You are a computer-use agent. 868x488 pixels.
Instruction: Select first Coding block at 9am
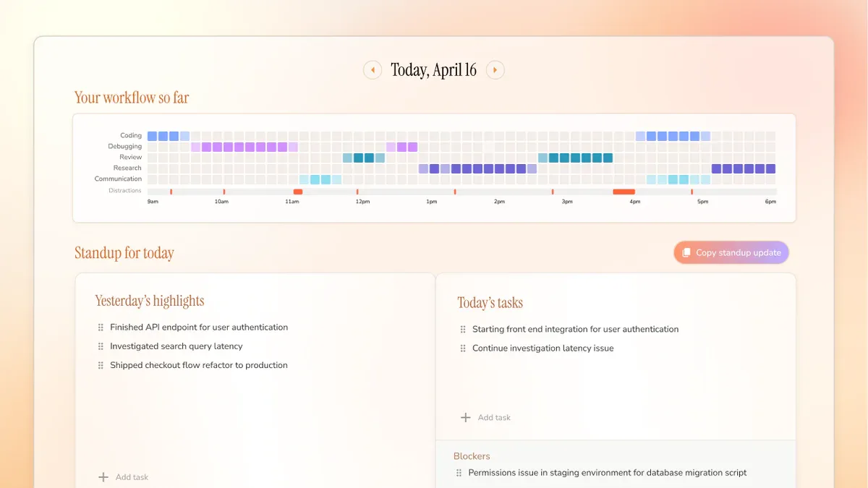pos(153,136)
